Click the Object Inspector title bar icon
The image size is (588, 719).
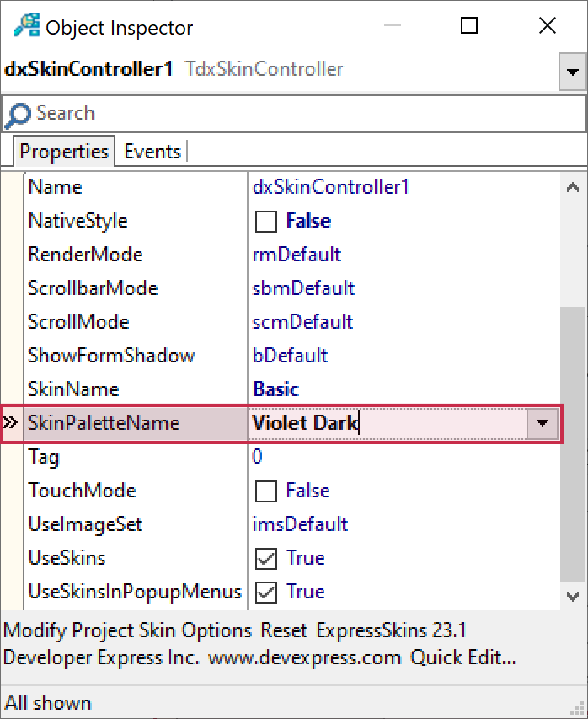26,26
